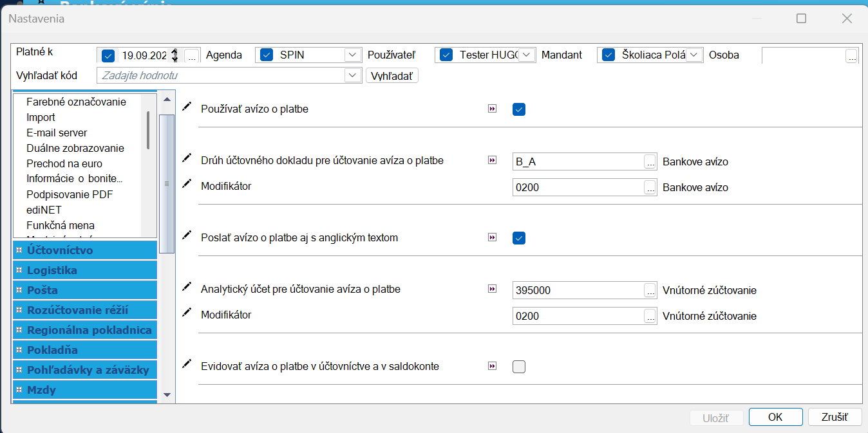This screenshot has width=868, height=433.
Task: Uncheck Používať avízo o platbe checkbox
Action: [x=519, y=109]
